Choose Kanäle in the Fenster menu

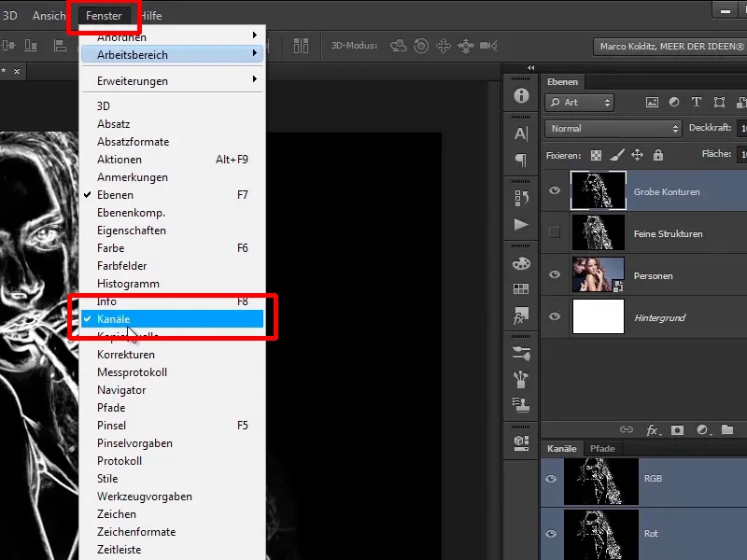pyautogui.click(x=173, y=319)
